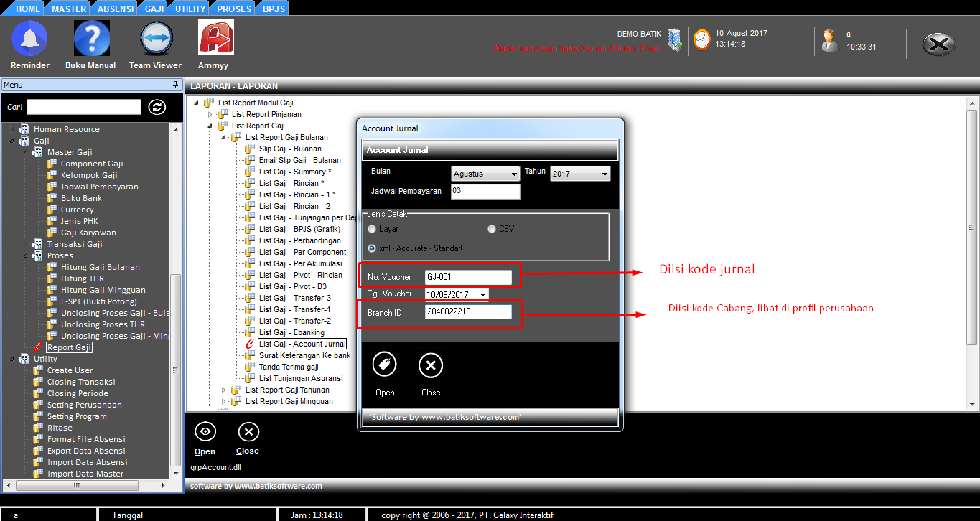Switch to the BPJS tab
The image size is (980, 521).
click(274, 9)
